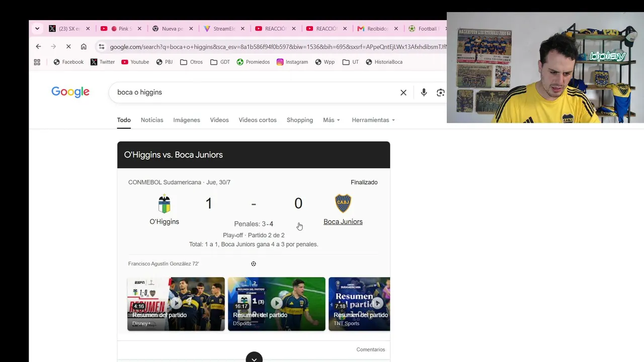Click the Finalizado status text
This screenshot has width=644, height=362.
(x=364, y=183)
